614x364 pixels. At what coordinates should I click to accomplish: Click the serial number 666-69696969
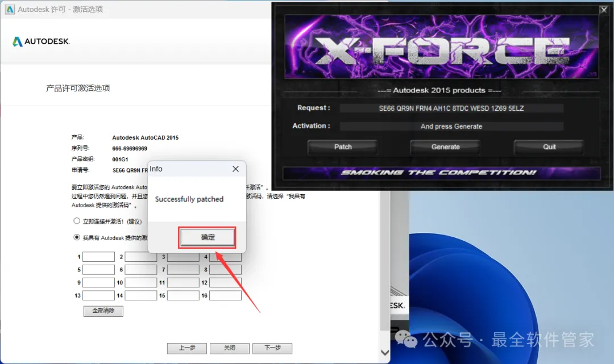130,149
